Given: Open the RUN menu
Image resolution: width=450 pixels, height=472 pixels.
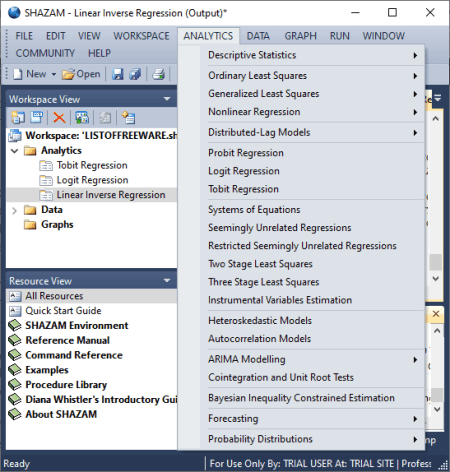Looking at the screenshot, I should pyautogui.click(x=340, y=36).
